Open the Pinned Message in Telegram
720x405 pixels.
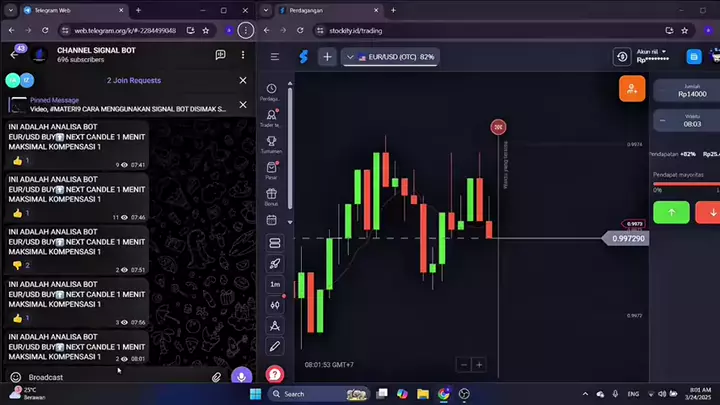[118, 104]
